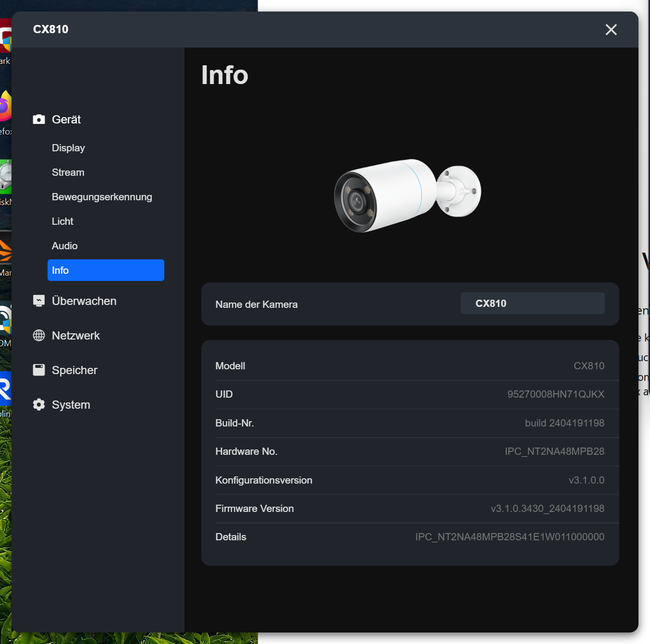650x644 pixels.
Task: Click the Hardware No. value
Action: tap(554, 451)
